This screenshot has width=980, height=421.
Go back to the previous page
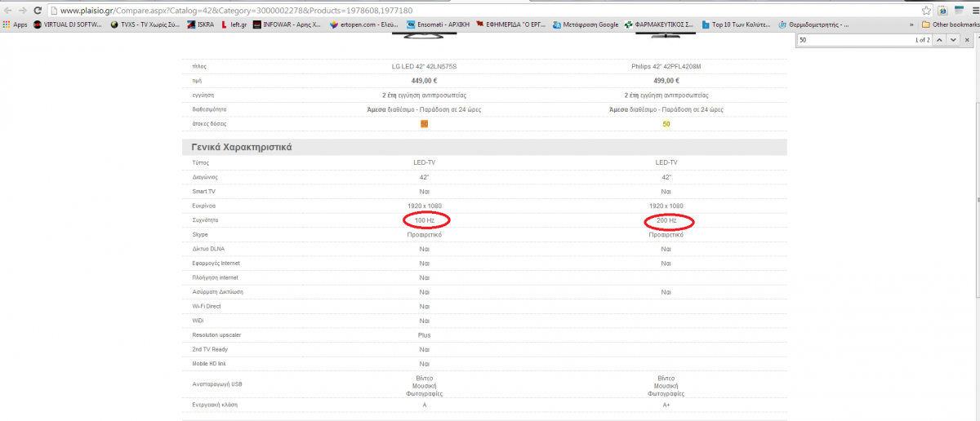pos(7,11)
